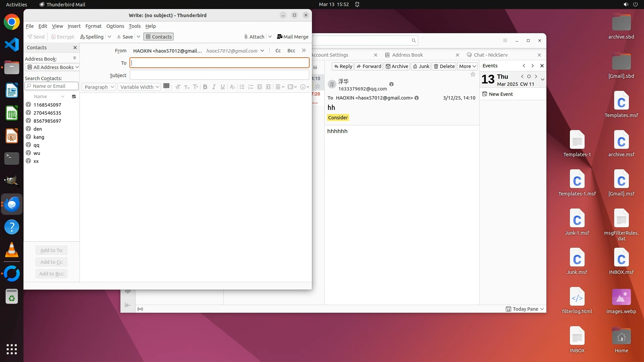This screenshot has height=362, width=644.
Task: Click the Forward button
Action: coord(369,66)
